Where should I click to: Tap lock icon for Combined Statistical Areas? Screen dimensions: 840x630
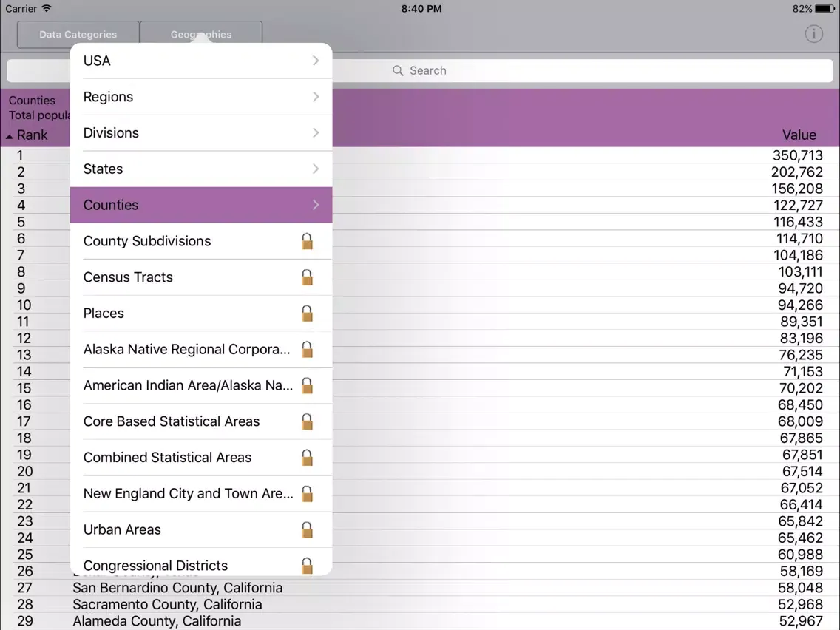tap(307, 458)
